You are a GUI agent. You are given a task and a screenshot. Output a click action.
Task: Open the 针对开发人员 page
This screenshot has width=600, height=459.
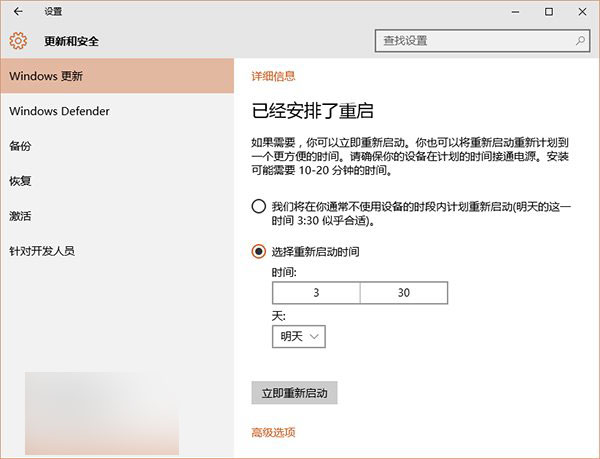42,251
